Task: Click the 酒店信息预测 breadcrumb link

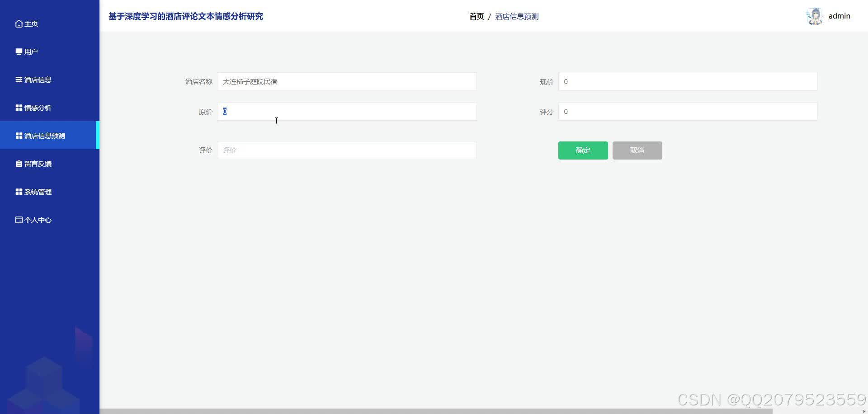Action: [x=517, y=16]
